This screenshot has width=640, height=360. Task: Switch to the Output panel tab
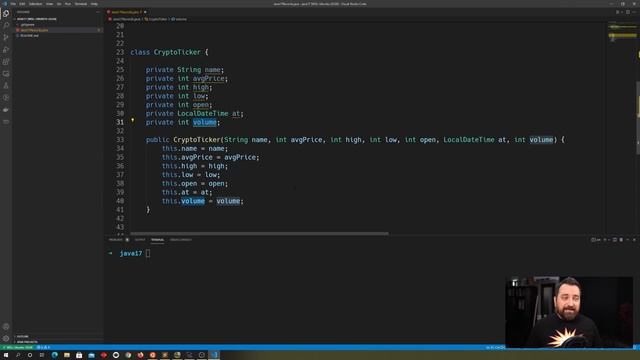140,240
